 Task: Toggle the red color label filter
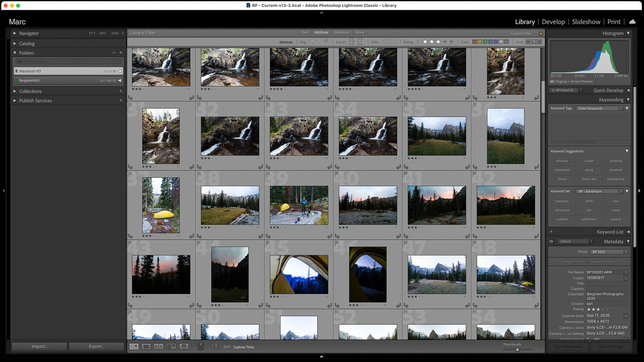tap(474, 42)
